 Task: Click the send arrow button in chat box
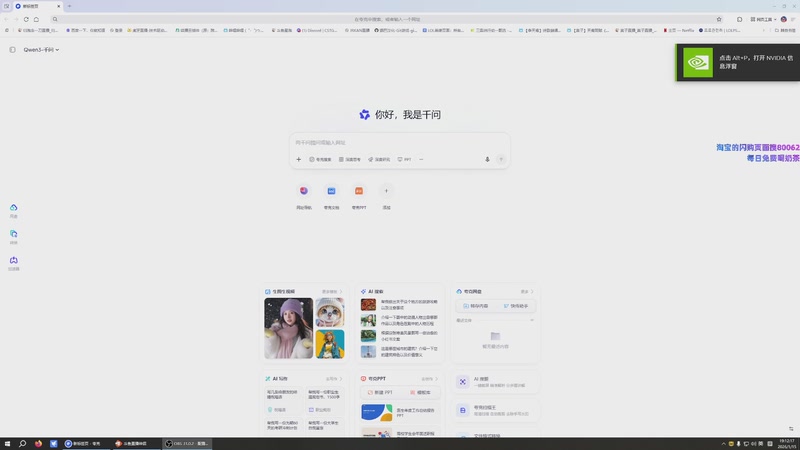tap(501, 159)
